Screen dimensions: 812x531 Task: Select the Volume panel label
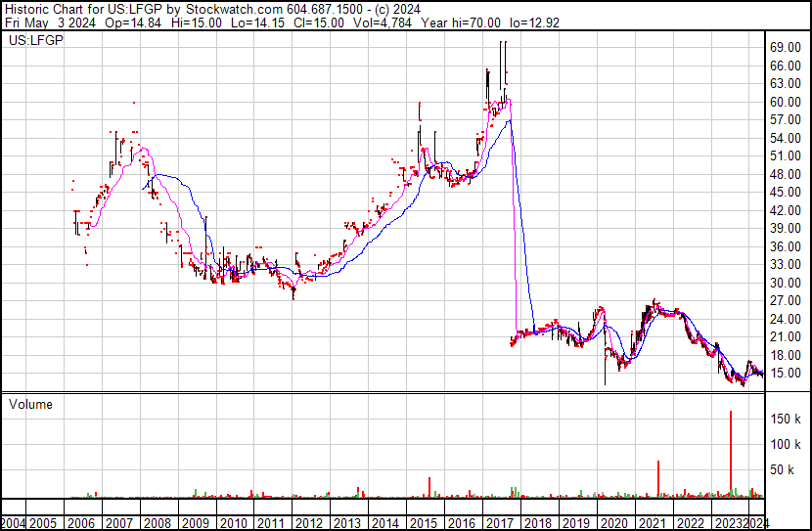tap(30, 404)
